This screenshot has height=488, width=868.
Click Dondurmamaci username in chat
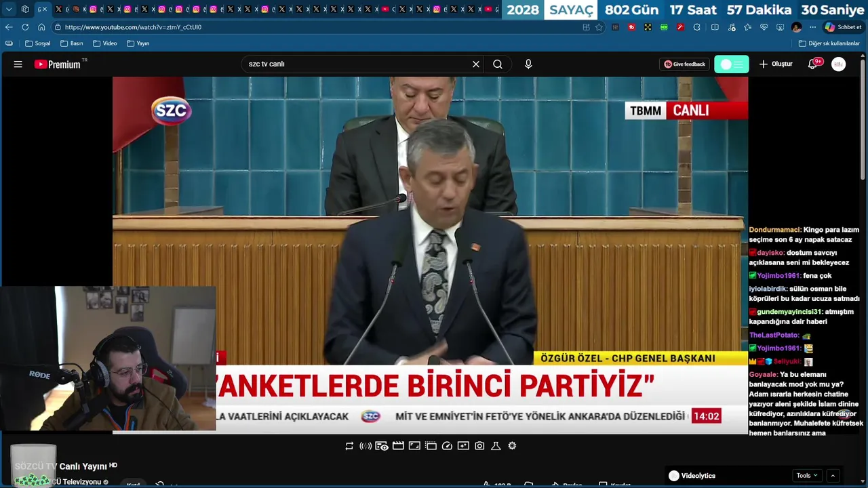775,230
